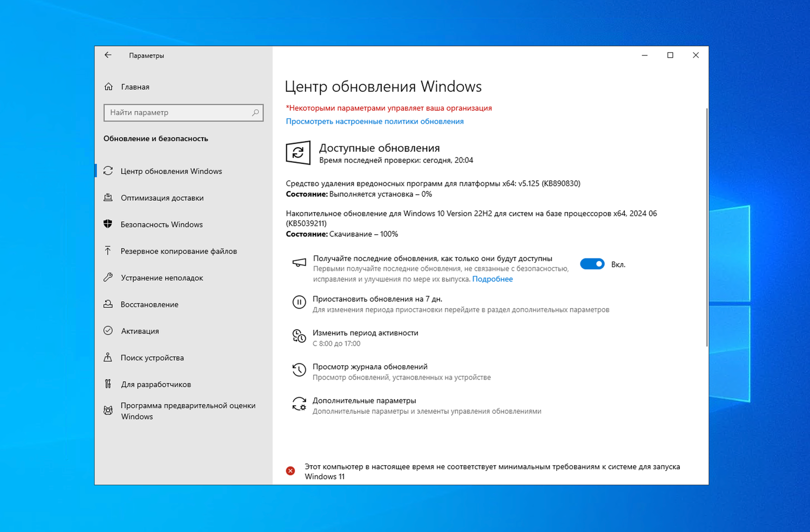
Task: Click the Центр обновления Windows heading
Action: point(383,86)
